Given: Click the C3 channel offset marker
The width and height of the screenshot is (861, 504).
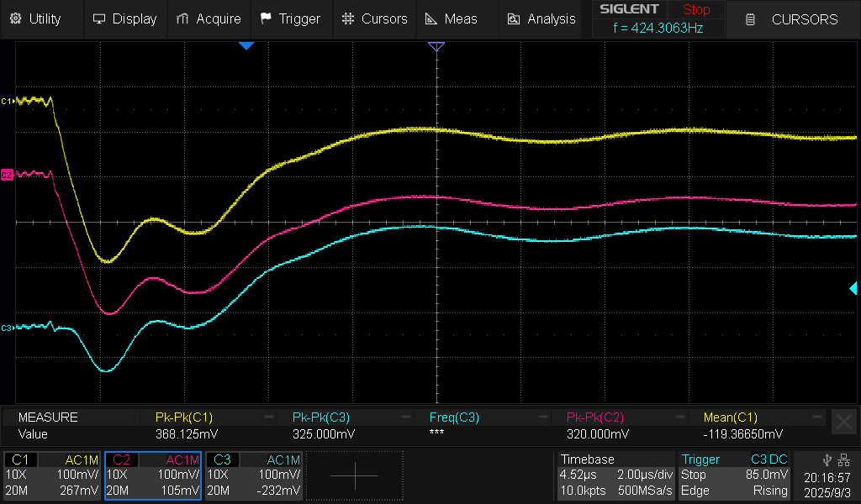Looking at the screenshot, I should [x=7, y=328].
